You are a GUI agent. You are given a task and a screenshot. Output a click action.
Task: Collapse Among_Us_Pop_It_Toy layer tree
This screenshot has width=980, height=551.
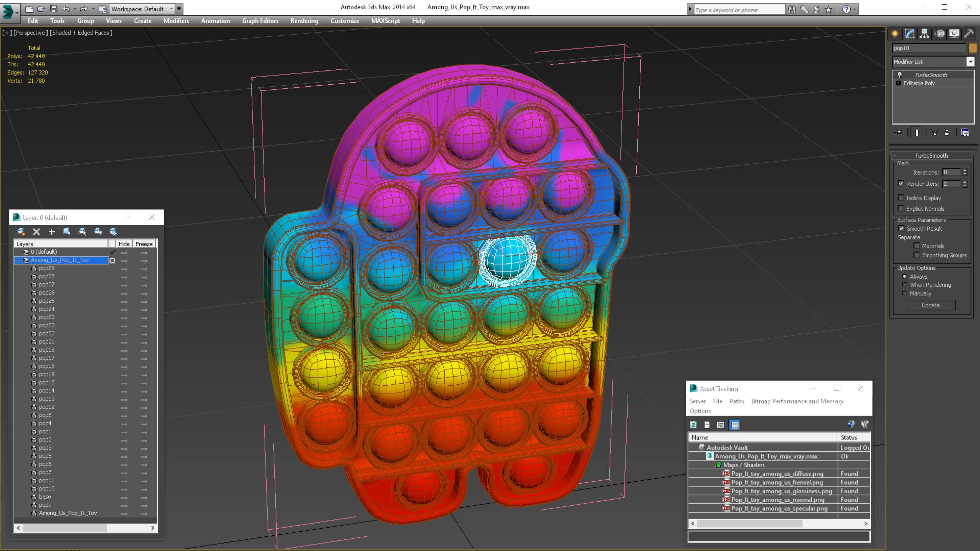click(18, 260)
